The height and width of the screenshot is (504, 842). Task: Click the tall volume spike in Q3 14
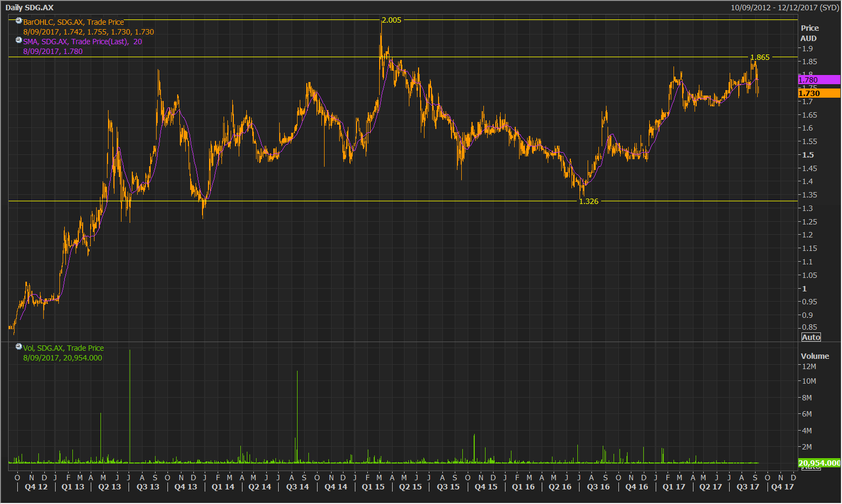pos(297,417)
